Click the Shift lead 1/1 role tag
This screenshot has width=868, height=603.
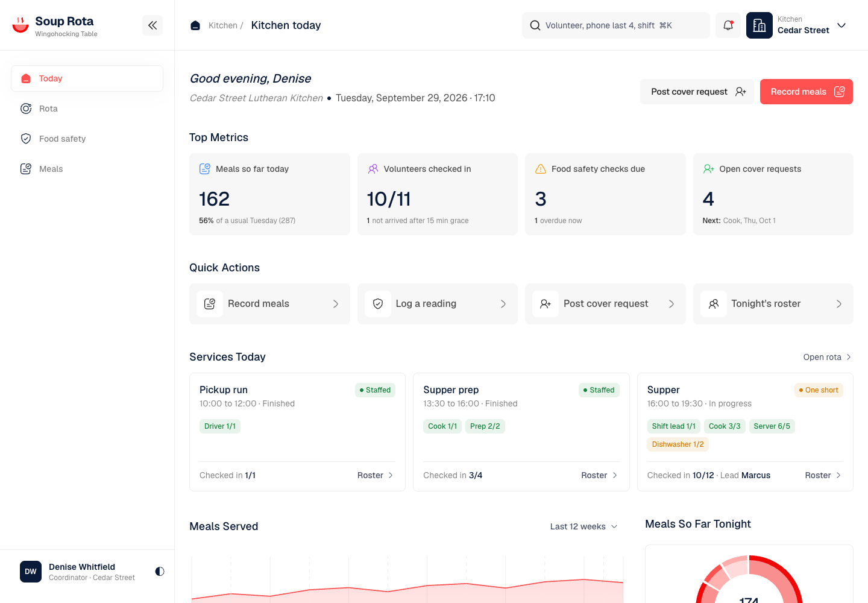pos(674,426)
